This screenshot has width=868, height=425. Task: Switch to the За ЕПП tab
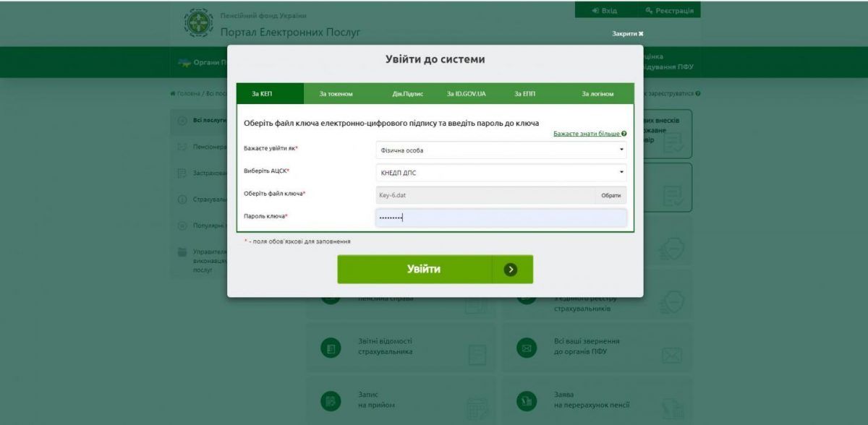coord(525,94)
